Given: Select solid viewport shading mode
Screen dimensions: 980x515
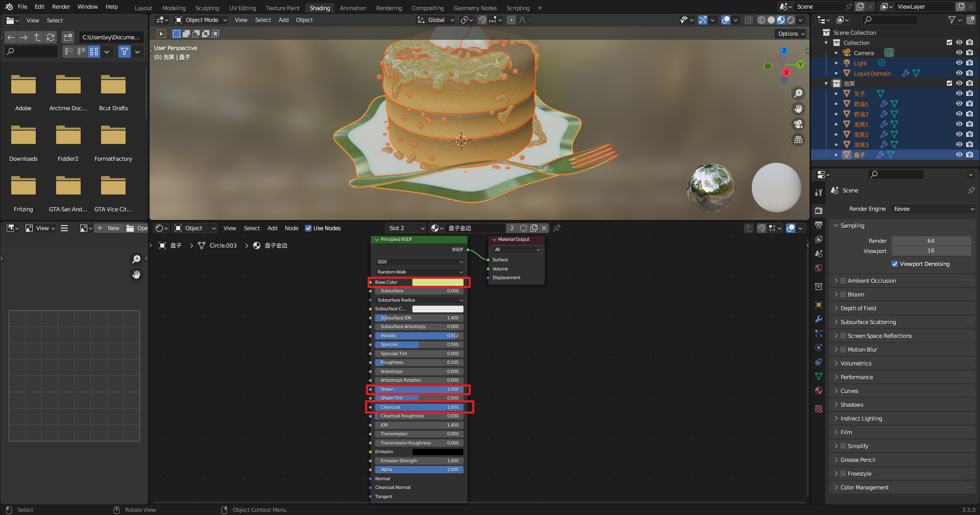Looking at the screenshot, I should pyautogui.click(x=771, y=20).
